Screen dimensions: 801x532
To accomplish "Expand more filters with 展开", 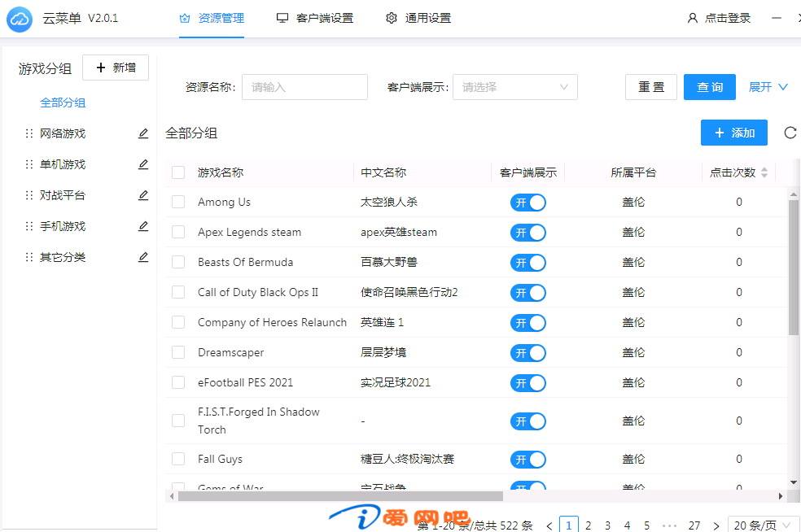I will (x=768, y=87).
